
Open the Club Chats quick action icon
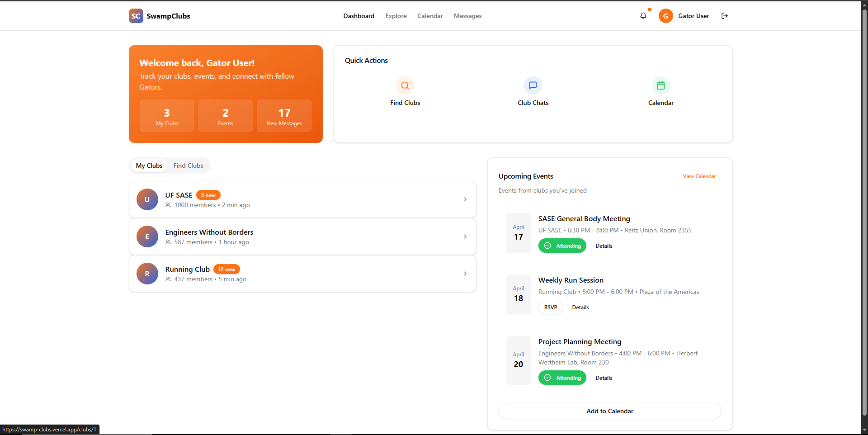click(533, 85)
